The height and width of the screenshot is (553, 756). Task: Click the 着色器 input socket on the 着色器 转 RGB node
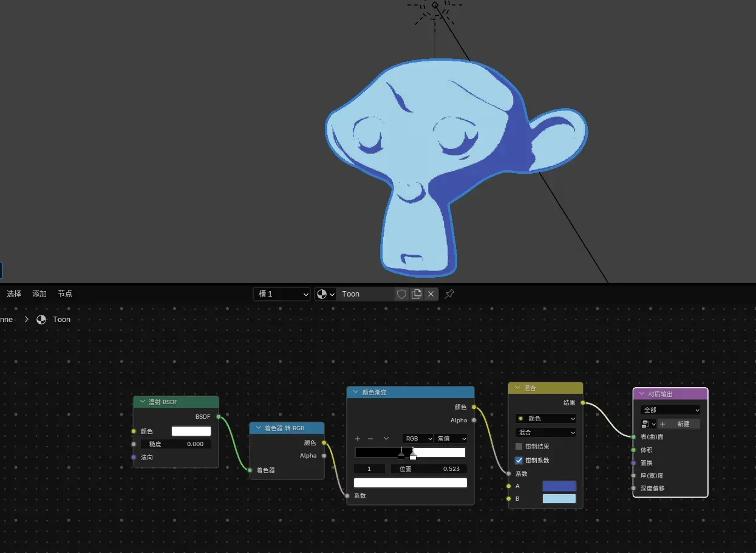pos(250,470)
